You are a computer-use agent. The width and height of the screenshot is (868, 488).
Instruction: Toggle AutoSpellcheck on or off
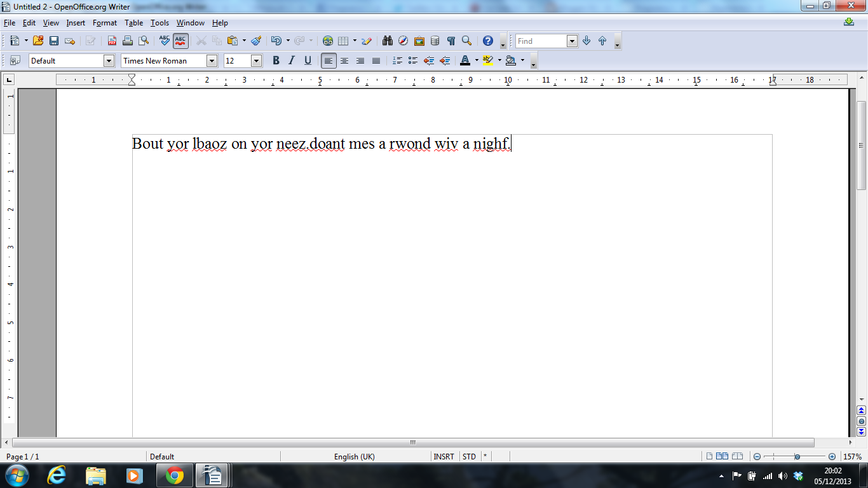click(180, 41)
